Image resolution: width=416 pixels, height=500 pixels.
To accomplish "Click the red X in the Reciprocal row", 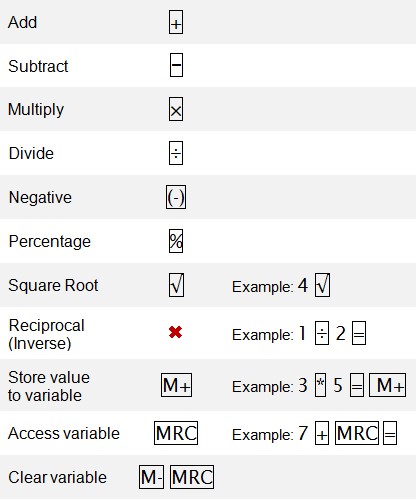I will (x=175, y=332).
